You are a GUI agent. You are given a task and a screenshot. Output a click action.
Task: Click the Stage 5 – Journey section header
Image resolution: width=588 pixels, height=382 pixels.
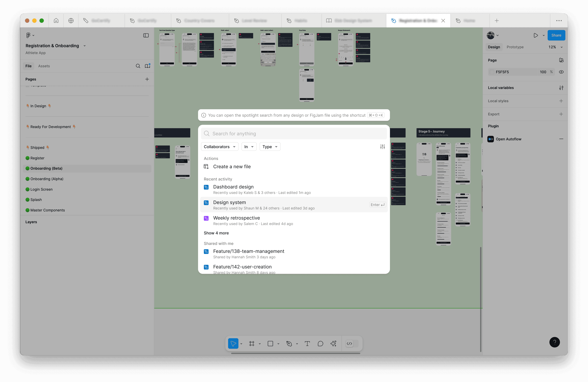click(443, 133)
